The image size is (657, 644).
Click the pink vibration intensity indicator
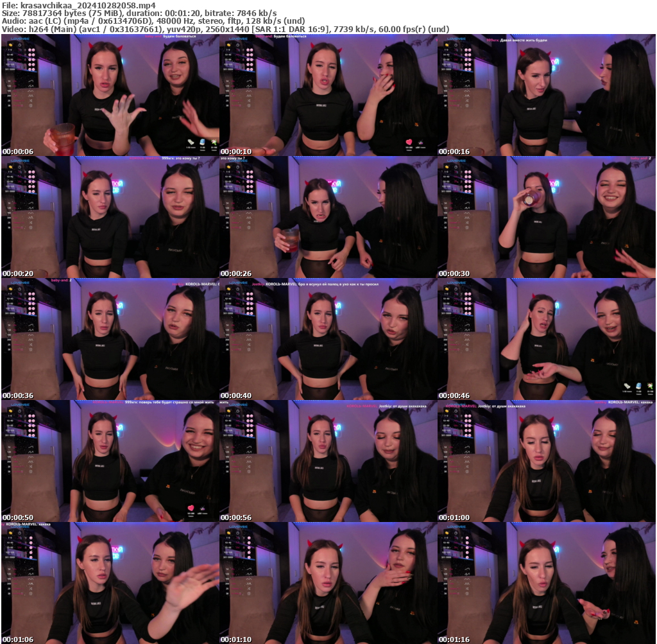coord(31,49)
